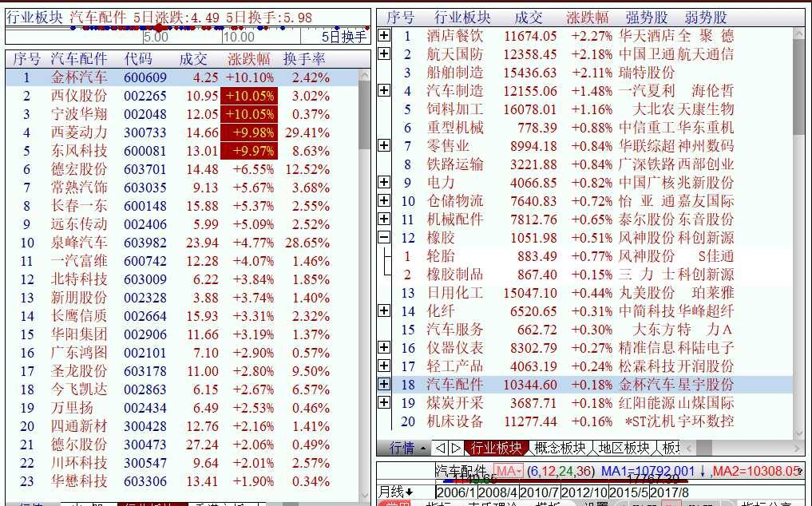The width and height of the screenshot is (812, 506).
Task: Click the 5日换手 button
Action: [x=344, y=37]
